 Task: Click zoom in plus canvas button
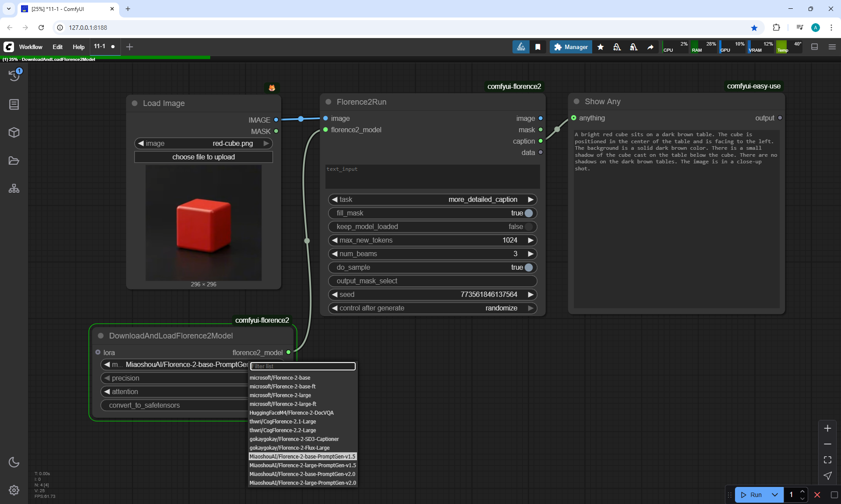pos(827,428)
